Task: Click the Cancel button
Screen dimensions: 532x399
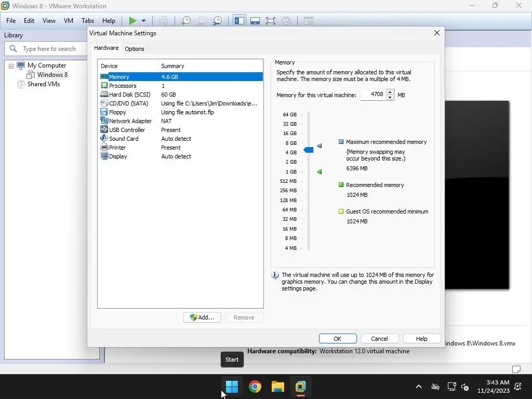Action: coord(379,339)
